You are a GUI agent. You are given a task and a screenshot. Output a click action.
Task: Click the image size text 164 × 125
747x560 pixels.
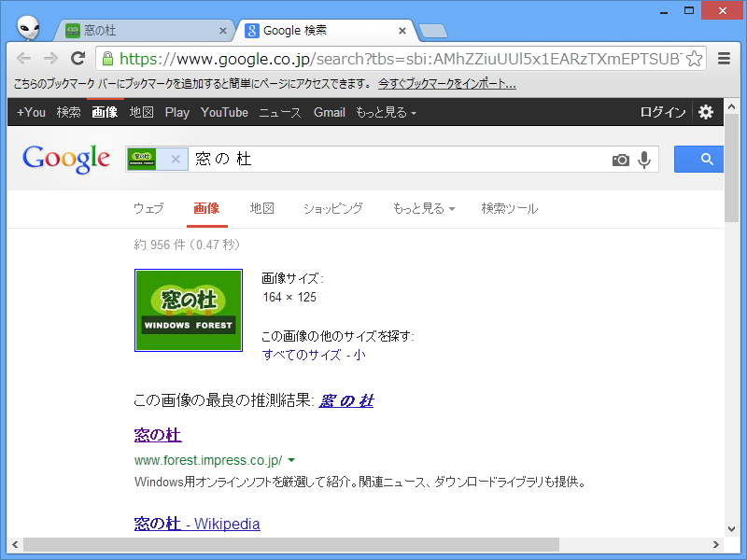click(x=289, y=297)
